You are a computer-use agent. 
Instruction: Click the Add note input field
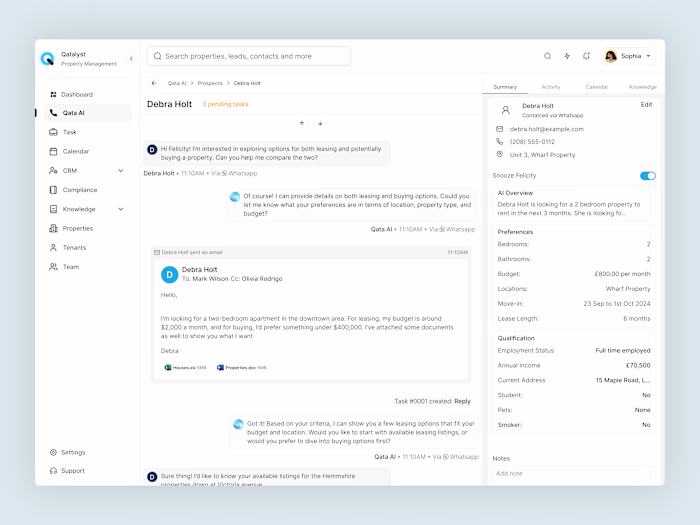574,474
